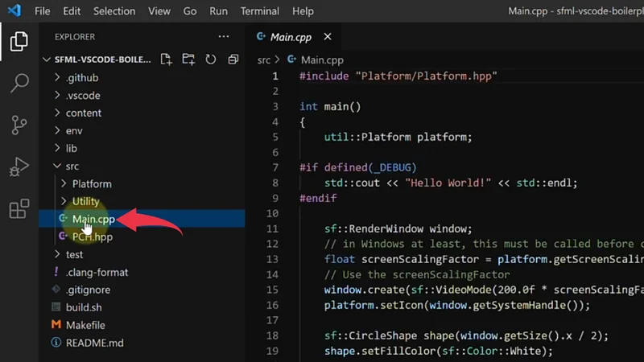The width and height of the screenshot is (644, 362).
Task: Open the Makefile in the file tree
Action: (x=87, y=325)
